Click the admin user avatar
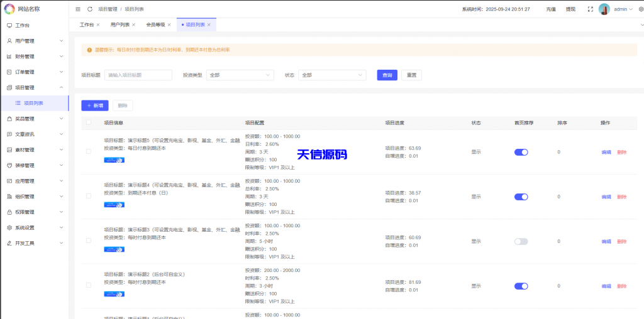644x319 pixels. tap(604, 9)
